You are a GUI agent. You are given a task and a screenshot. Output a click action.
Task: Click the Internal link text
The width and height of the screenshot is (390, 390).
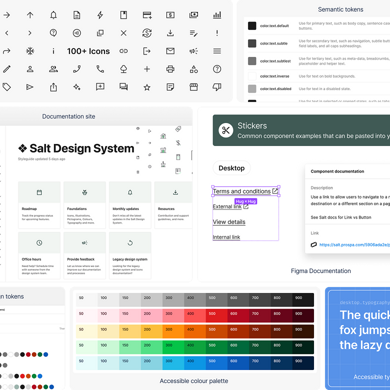tap(226, 237)
